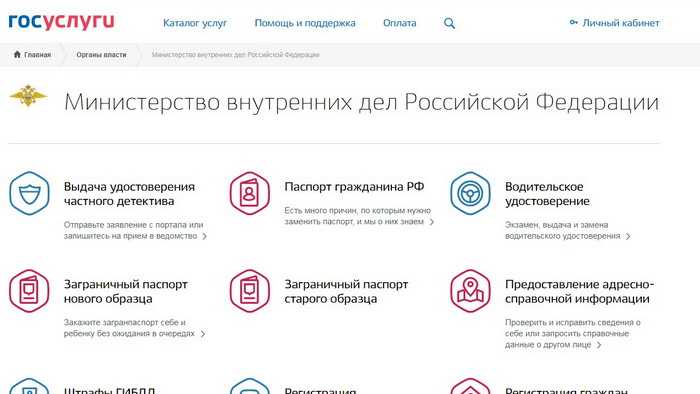Viewport: 700px width, 394px height.
Task: Click the МВД eagle emblem
Action: [28, 95]
